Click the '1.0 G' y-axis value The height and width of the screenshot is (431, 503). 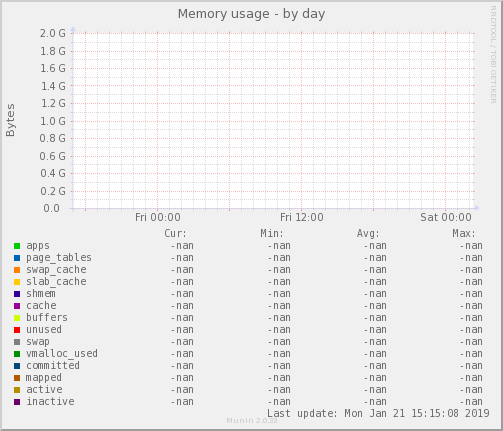[53, 121]
